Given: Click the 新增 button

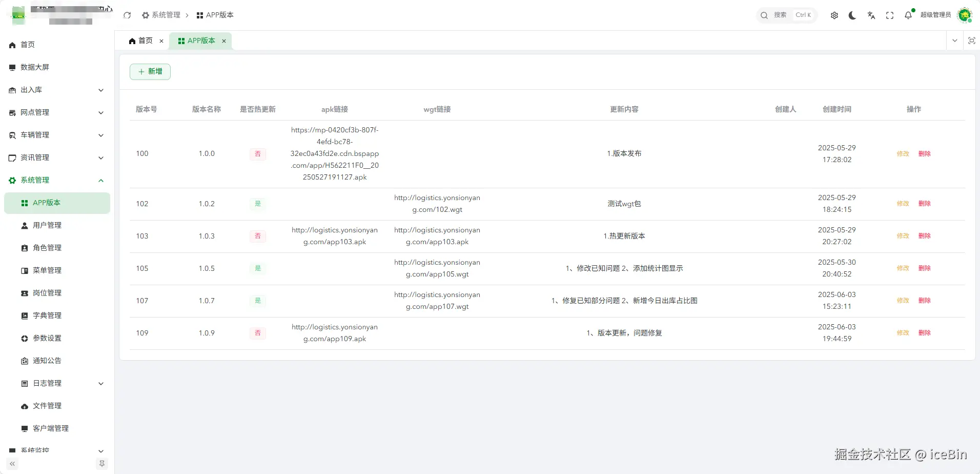Looking at the screenshot, I should [150, 72].
